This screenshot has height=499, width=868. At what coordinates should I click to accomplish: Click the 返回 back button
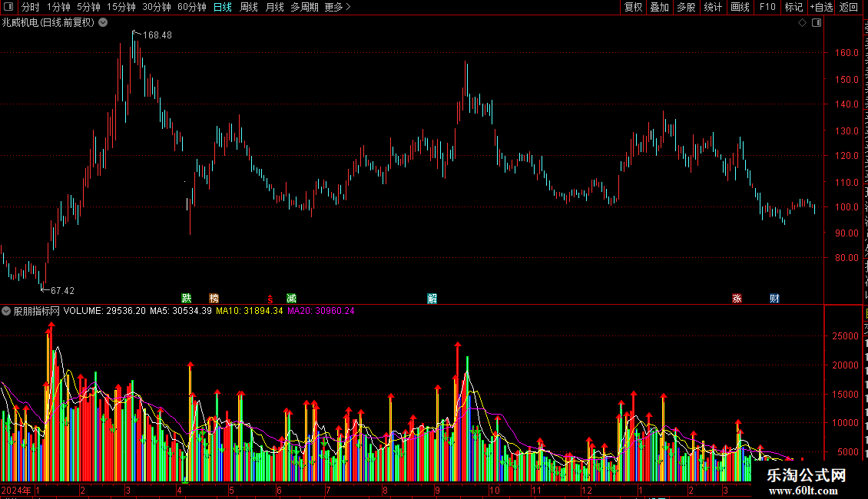click(848, 7)
